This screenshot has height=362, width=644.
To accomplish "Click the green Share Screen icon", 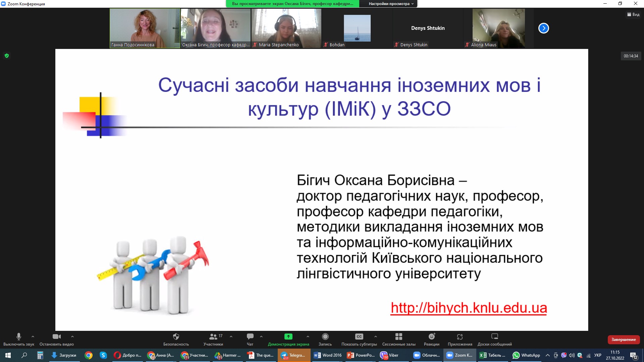I will 288,337.
